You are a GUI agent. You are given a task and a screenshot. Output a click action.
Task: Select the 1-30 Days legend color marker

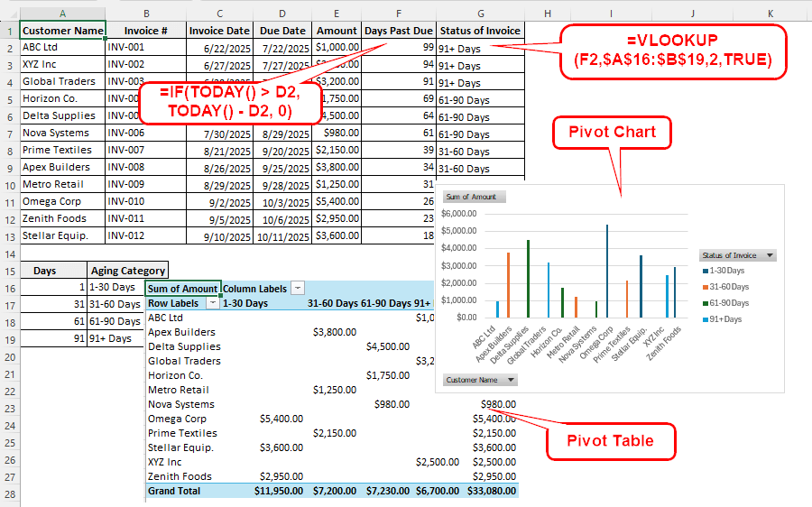coord(704,271)
